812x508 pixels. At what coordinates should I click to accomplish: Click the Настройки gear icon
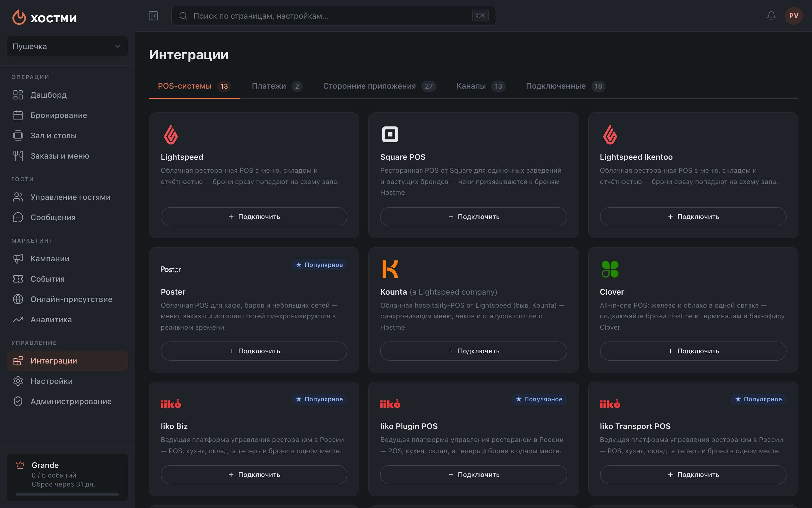[x=18, y=381]
